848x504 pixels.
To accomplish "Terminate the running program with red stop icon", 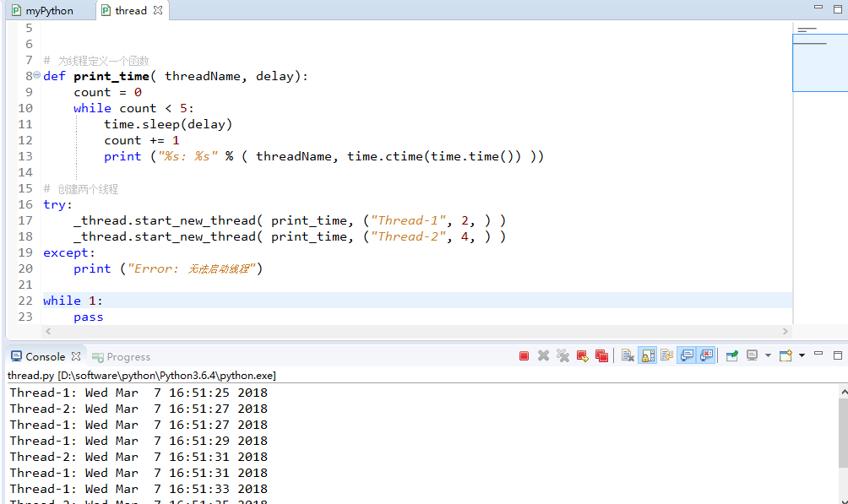I will point(524,355).
